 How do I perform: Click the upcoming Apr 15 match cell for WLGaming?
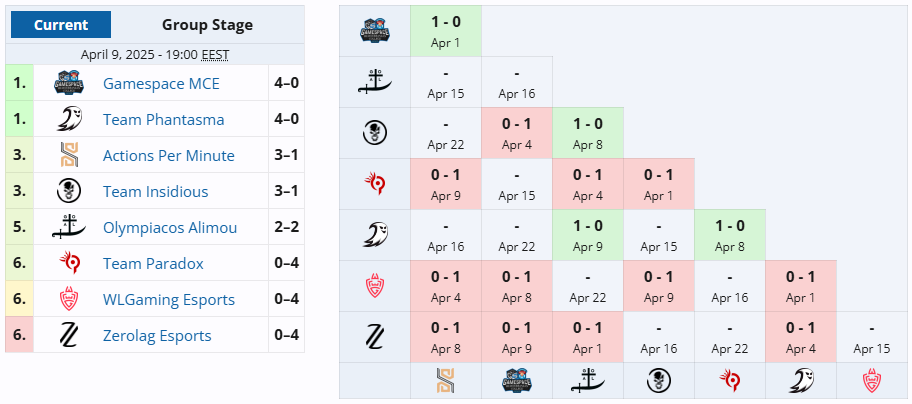[x=871, y=337]
